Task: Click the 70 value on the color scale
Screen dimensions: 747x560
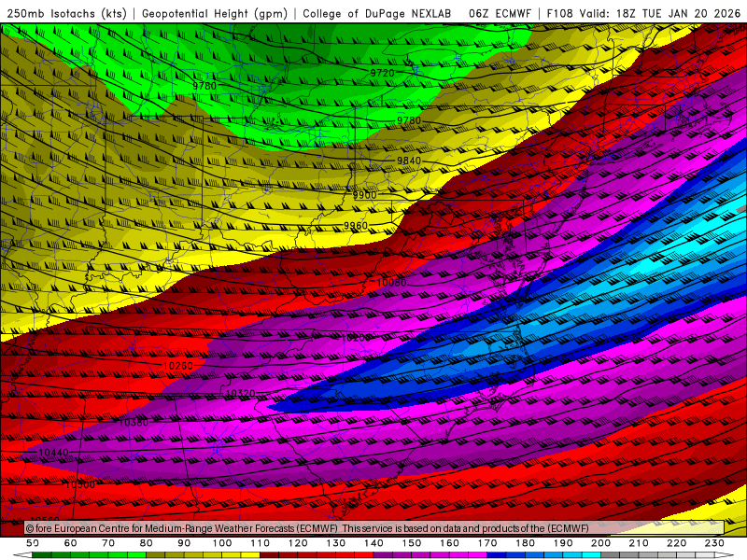Action: point(108,543)
